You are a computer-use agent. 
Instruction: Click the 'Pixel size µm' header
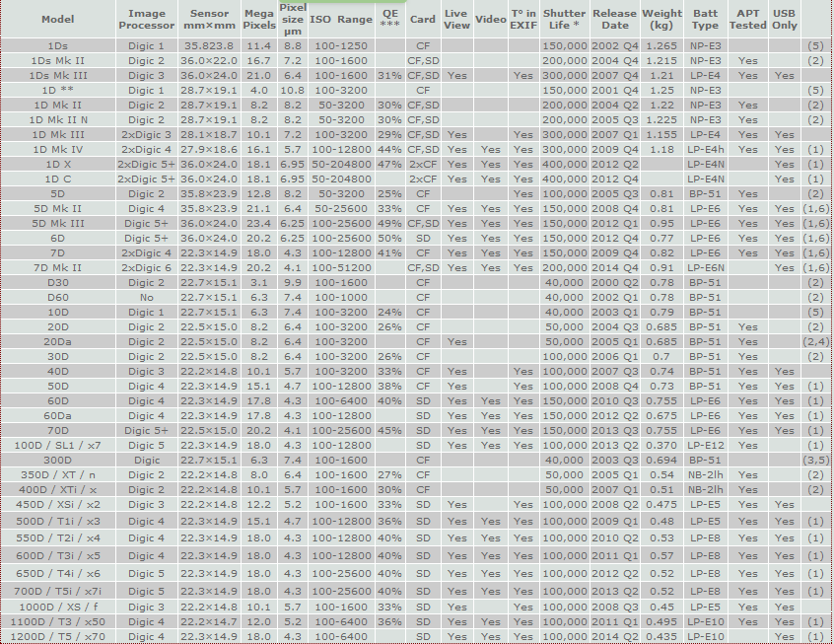tap(293, 19)
